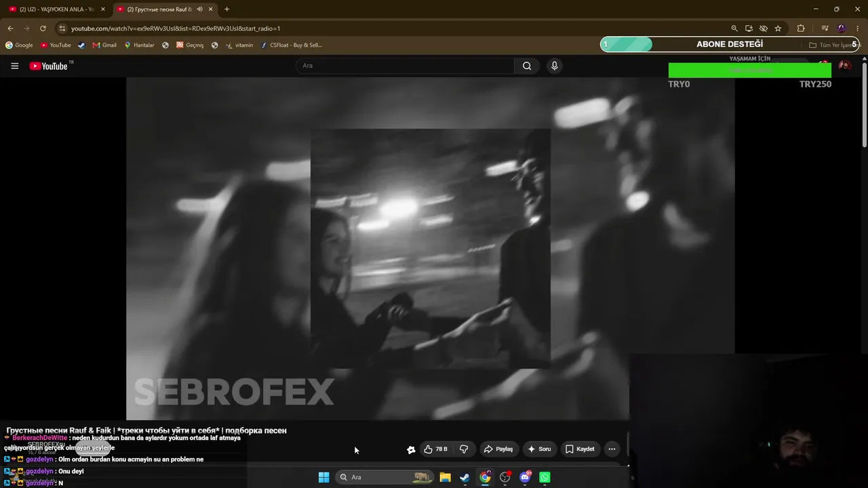This screenshot has width=868, height=488.
Task: Click the globe bookmark after Haritalar
Action: pyautogui.click(x=165, y=45)
